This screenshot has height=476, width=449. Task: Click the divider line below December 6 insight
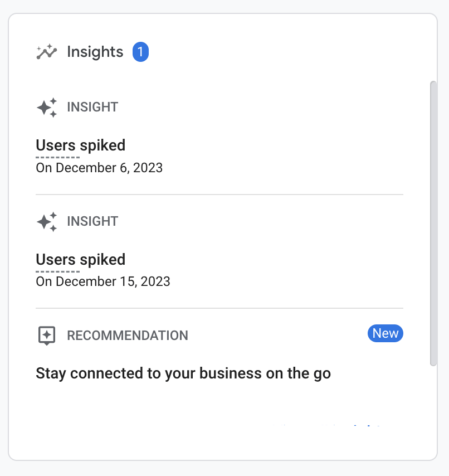tap(219, 195)
